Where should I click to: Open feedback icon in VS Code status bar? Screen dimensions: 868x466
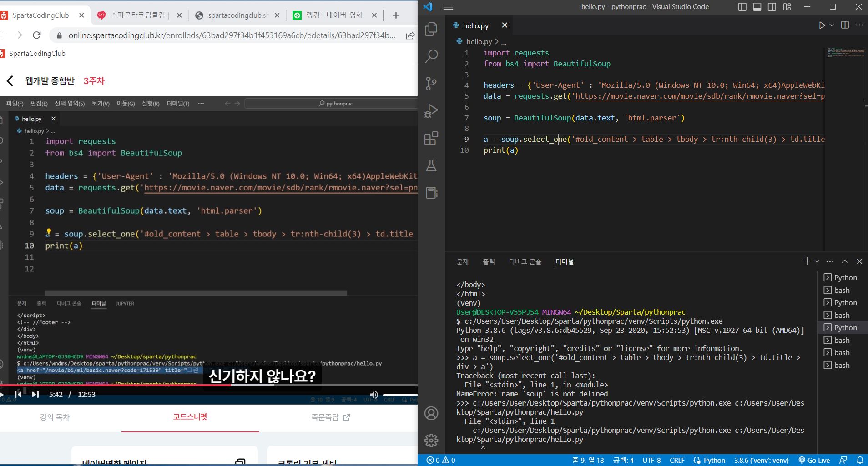click(x=843, y=460)
